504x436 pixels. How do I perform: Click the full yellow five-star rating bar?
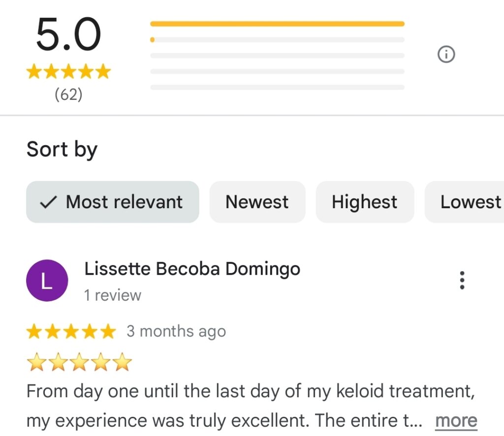click(277, 24)
